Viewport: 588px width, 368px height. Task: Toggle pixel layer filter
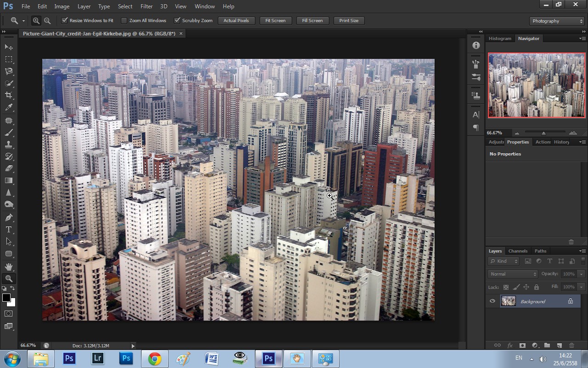pos(528,261)
